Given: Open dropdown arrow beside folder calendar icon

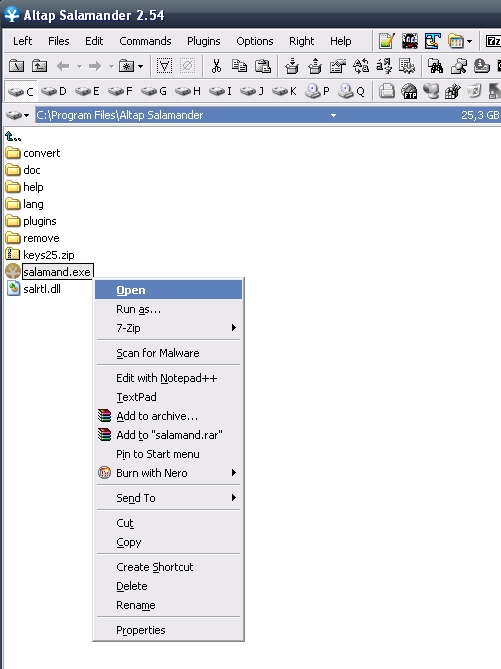Looking at the screenshot, I should pyautogui.click(x=469, y=41).
